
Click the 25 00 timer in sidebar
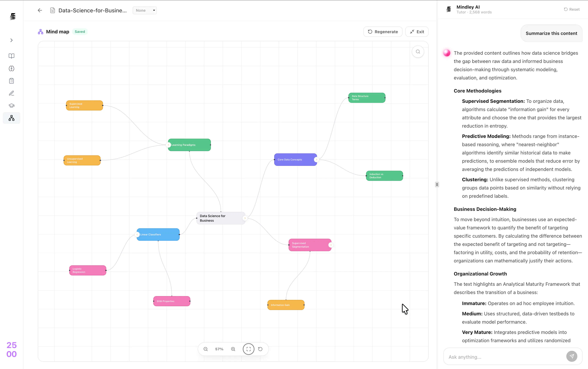coord(12,349)
